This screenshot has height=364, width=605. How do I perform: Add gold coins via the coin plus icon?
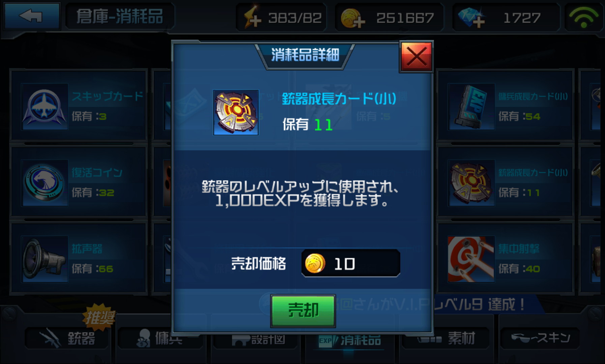coord(353,18)
